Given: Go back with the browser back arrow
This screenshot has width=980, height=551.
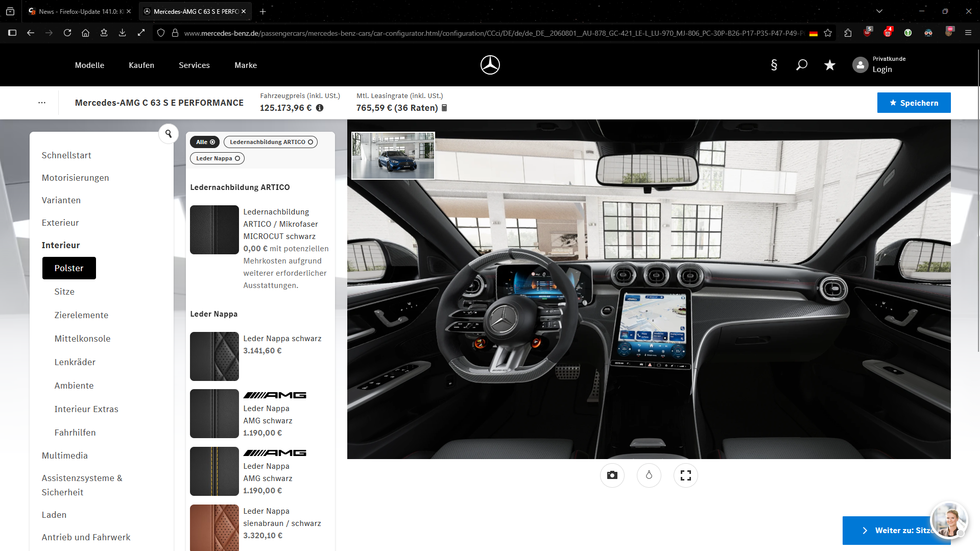Looking at the screenshot, I should pos(31,33).
